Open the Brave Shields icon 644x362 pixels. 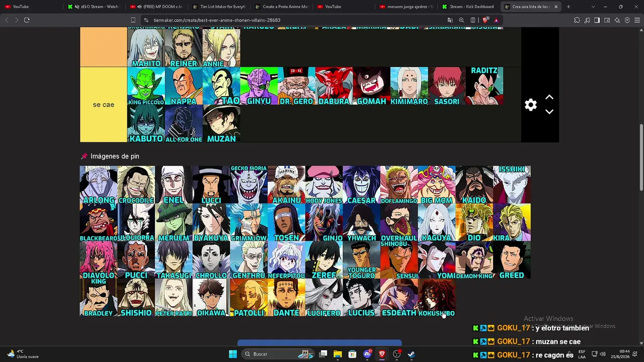486,20
